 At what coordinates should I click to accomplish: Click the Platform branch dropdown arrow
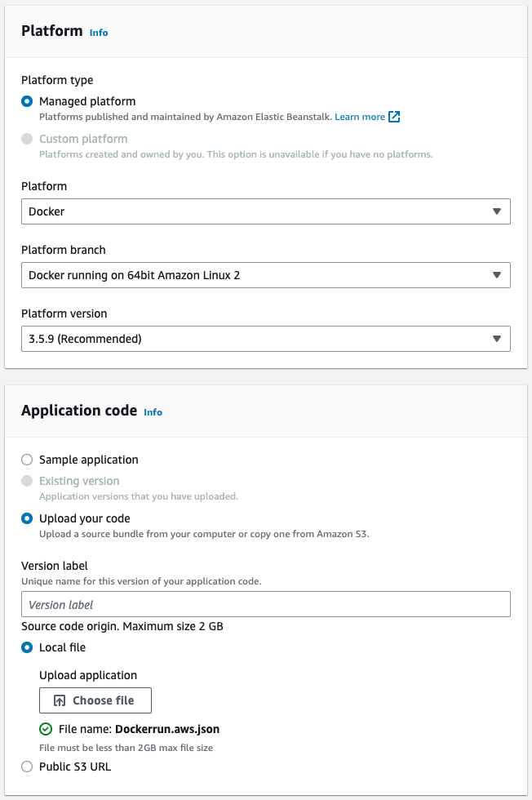[497, 275]
